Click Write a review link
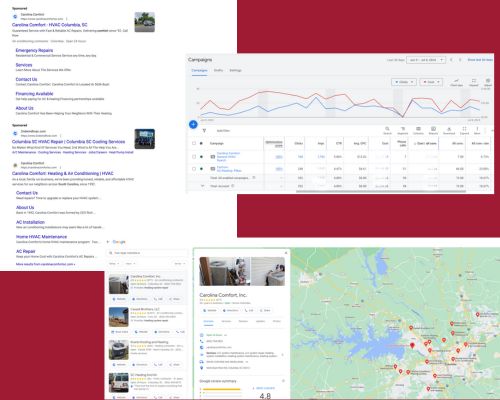 265,388
